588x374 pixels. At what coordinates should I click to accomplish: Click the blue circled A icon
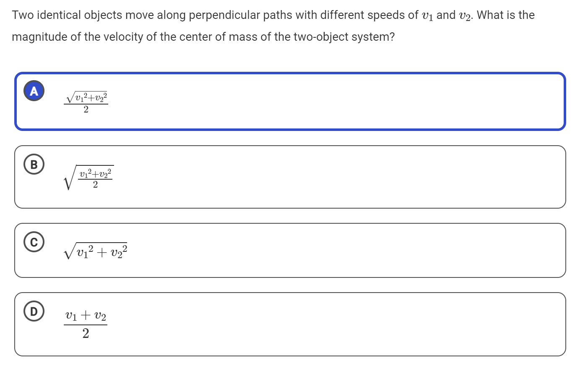pyautogui.click(x=34, y=91)
